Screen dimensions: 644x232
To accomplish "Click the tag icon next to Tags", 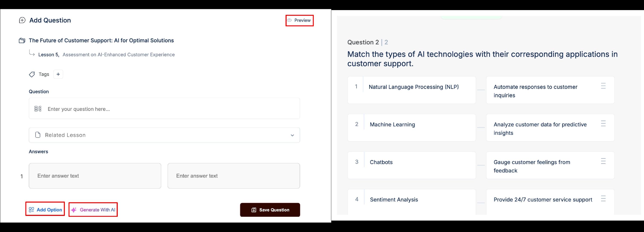I will [x=32, y=74].
